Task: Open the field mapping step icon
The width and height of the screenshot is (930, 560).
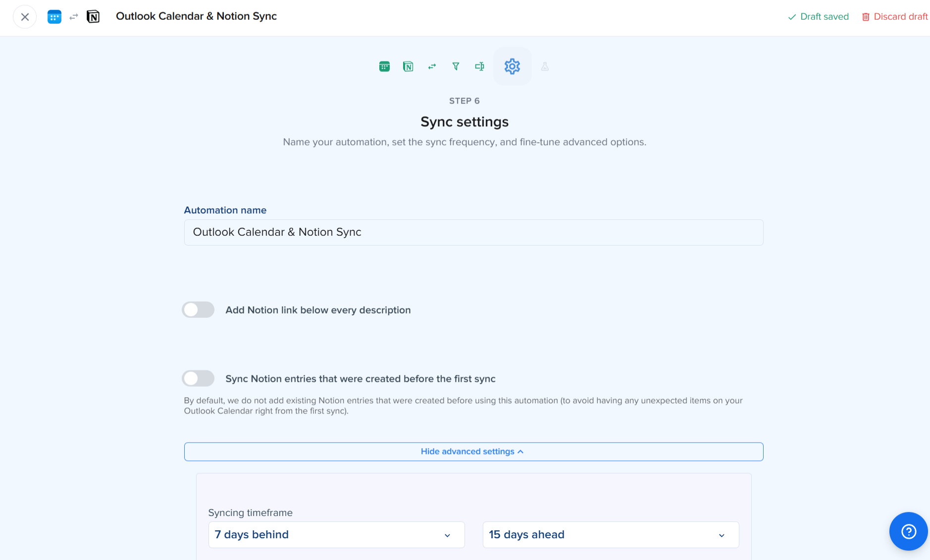Action: (x=479, y=66)
